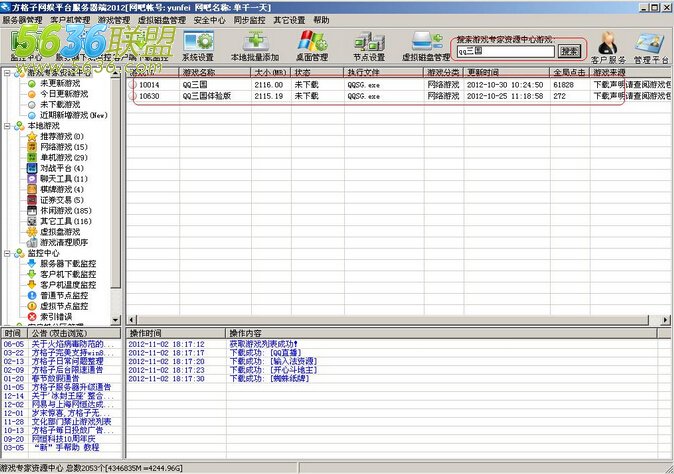Open 客户机下载监控 tree node icon
Viewport: 674px width, 474px height.
(32, 274)
